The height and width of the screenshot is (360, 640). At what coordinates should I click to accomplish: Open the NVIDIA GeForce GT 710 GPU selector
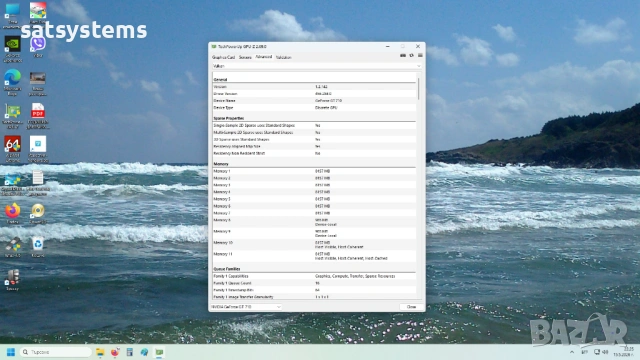coord(246,307)
